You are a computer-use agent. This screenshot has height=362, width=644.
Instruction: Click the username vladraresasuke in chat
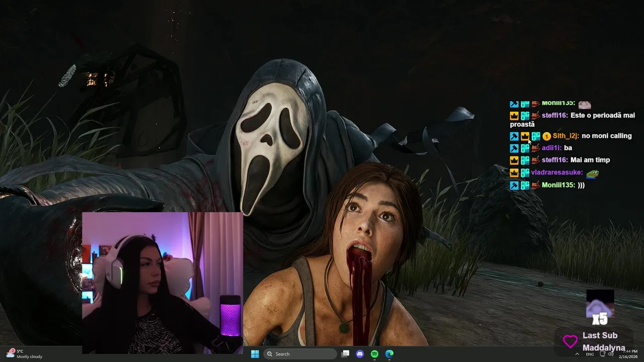[x=557, y=172]
